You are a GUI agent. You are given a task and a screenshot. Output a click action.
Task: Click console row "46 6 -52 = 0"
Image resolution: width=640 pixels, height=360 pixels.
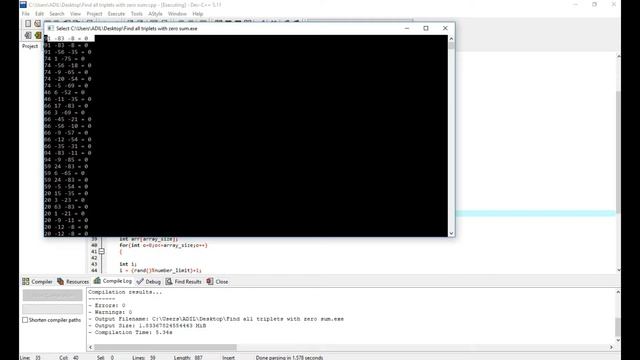[64, 93]
